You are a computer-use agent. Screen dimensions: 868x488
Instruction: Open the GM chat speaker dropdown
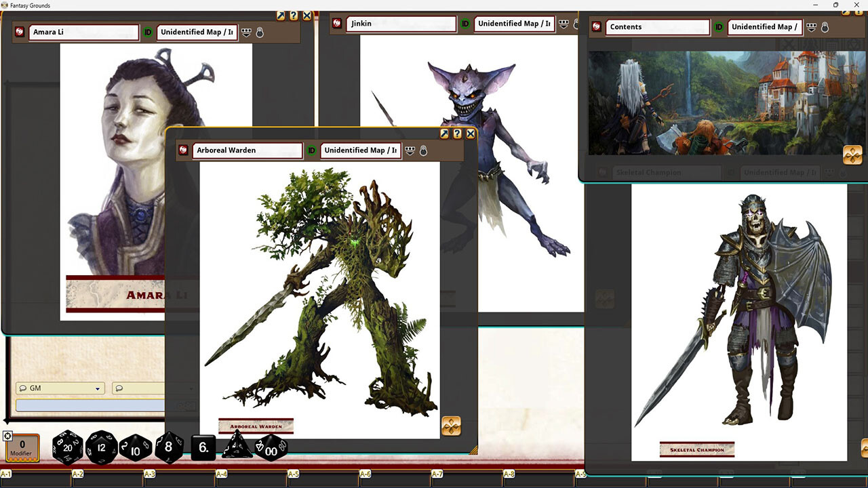[98, 388]
